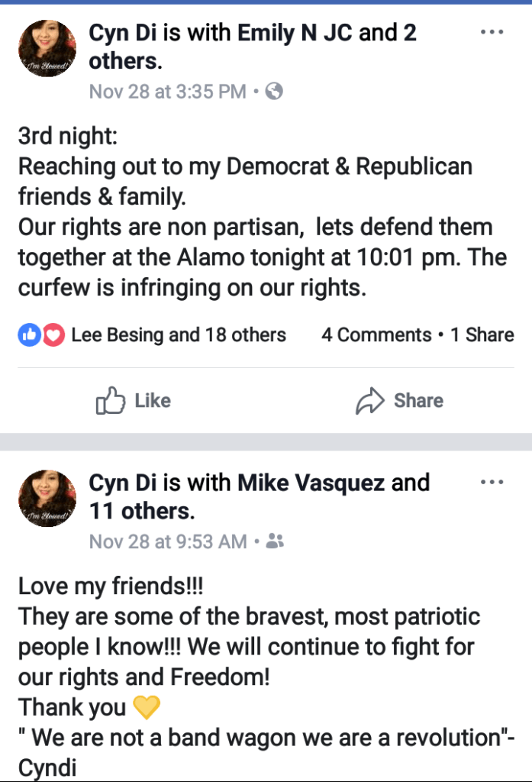Open Mike Vasquez's profile link
This screenshot has width=532, height=782.
311,483
